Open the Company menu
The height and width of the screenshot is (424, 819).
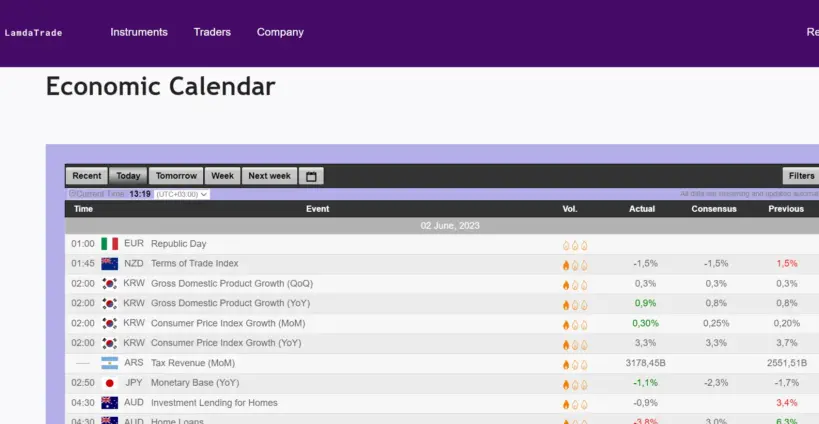coord(280,32)
